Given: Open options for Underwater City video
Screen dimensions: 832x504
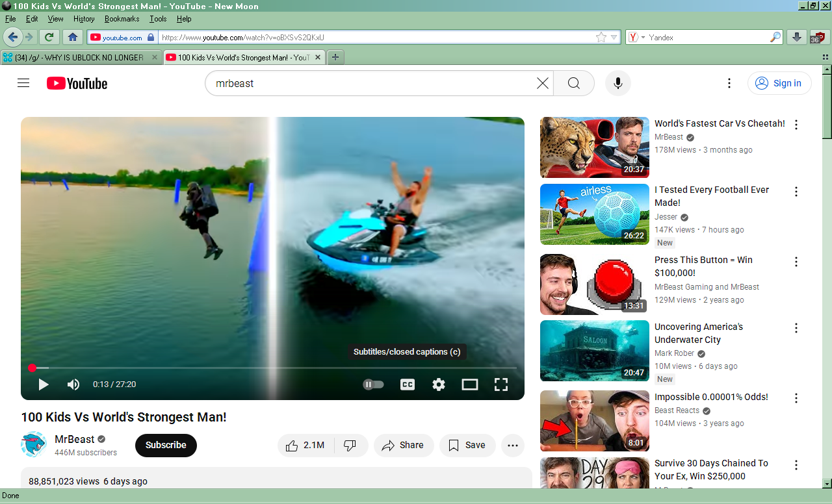Looking at the screenshot, I should pyautogui.click(x=796, y=328).
